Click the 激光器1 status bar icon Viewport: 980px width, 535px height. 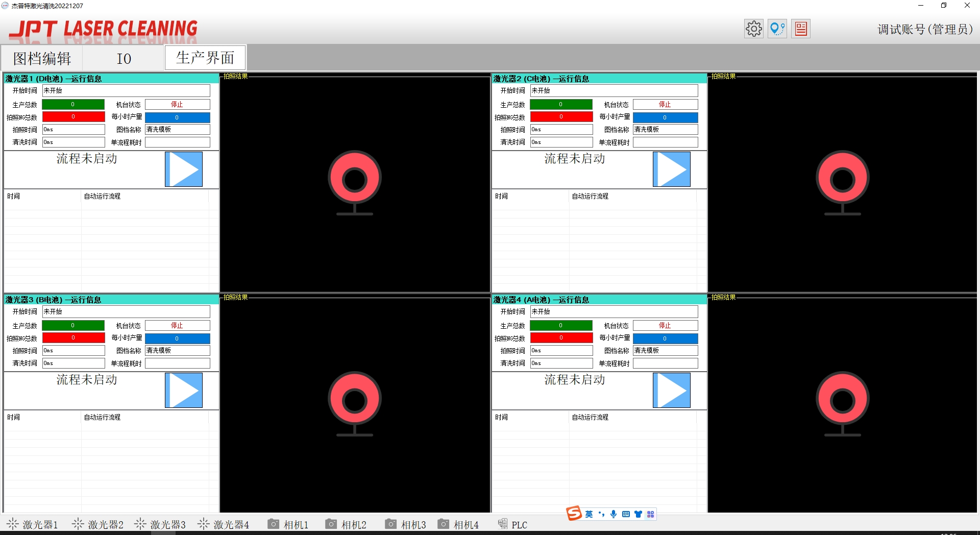(x=13, y=524)
